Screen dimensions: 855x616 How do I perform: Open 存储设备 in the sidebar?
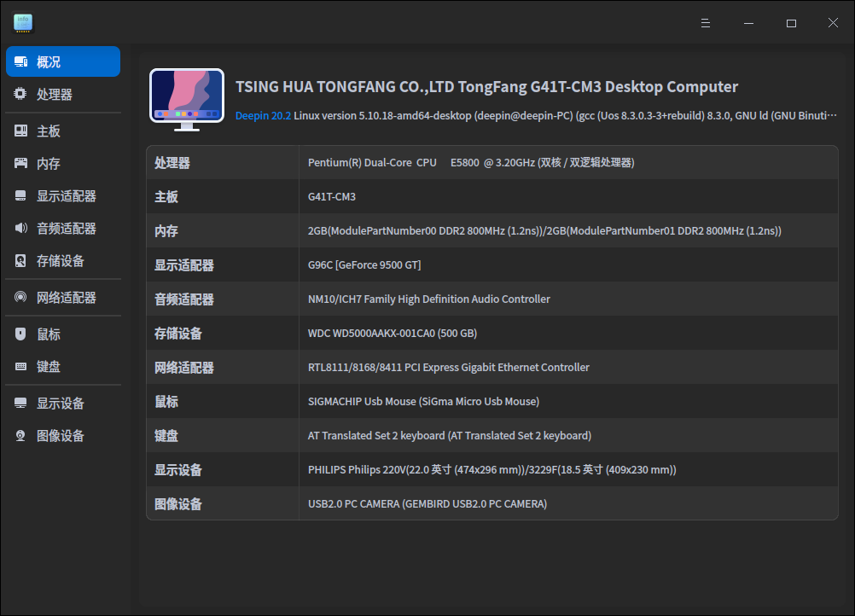[63, 260]
